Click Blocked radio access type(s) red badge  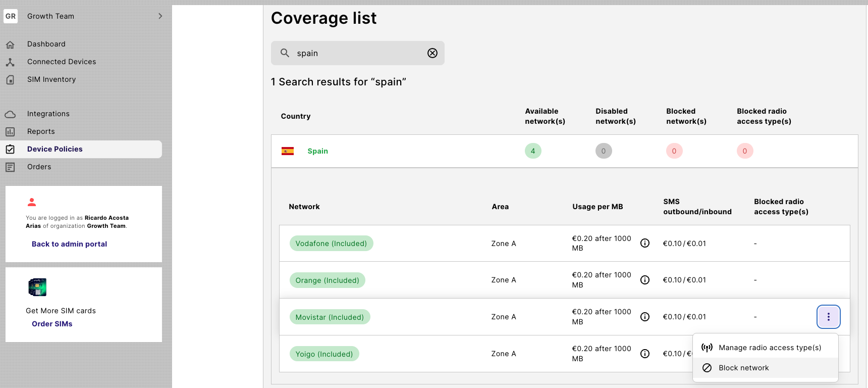click(x=745, y=151)
